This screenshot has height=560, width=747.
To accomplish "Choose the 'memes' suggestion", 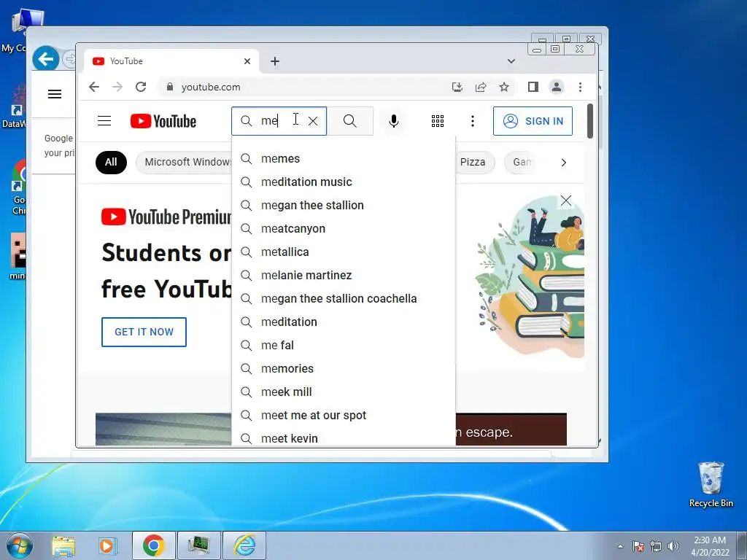I will coord(344,158).
